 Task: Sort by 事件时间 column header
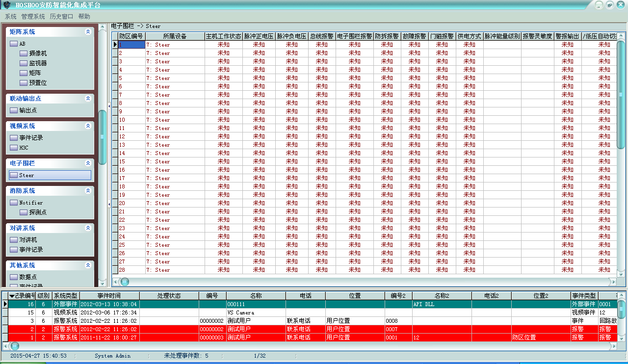tap(109, 296)
